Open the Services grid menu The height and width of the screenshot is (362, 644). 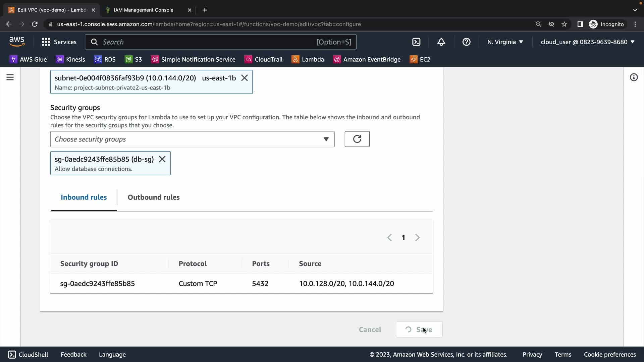coord(59,42)
